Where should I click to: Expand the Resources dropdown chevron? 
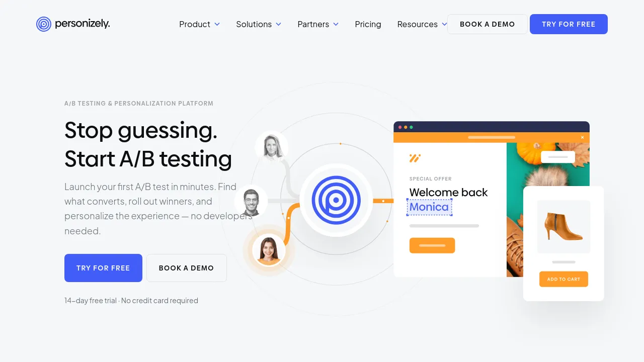click(444, 24)
